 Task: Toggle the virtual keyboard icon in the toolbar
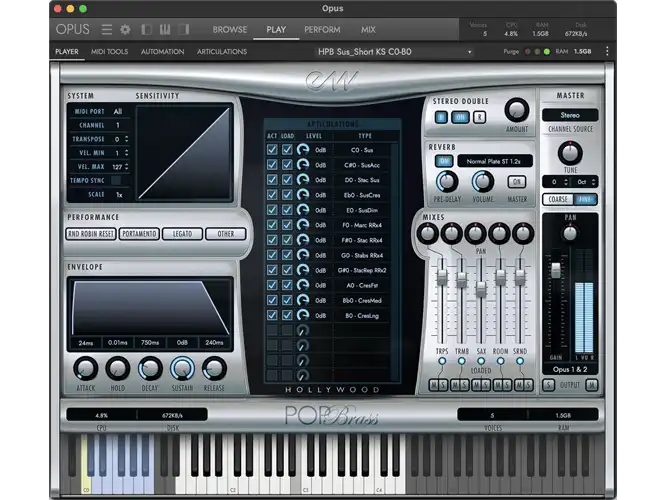coord(165,29)
